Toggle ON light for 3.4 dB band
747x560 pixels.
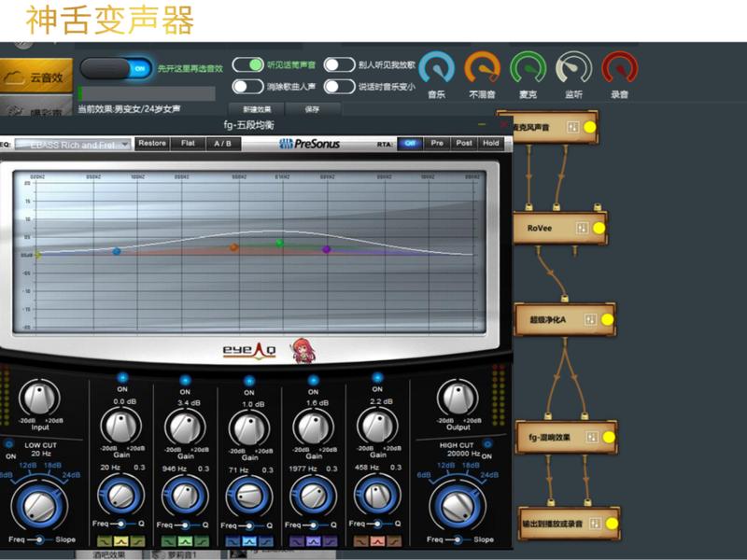[x=185, y=380]
